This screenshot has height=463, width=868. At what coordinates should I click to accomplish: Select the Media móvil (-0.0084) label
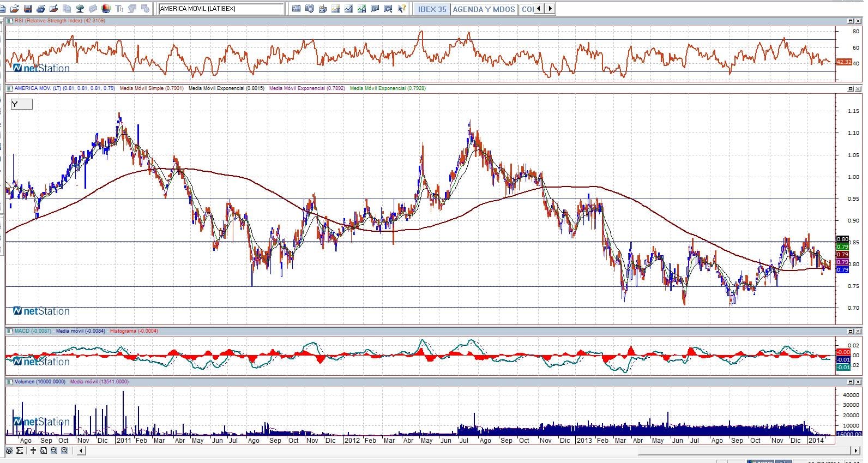click(x=81, y=331)
